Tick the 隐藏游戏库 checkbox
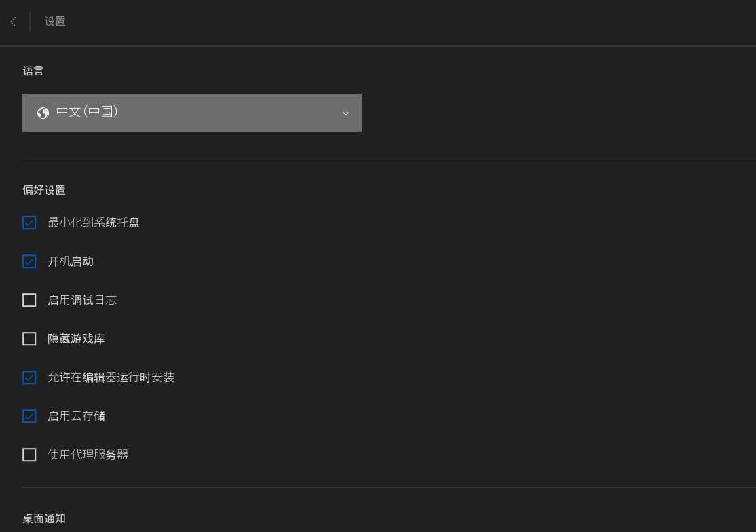Viewport: 756px width, 532px height. click(29, 339)
